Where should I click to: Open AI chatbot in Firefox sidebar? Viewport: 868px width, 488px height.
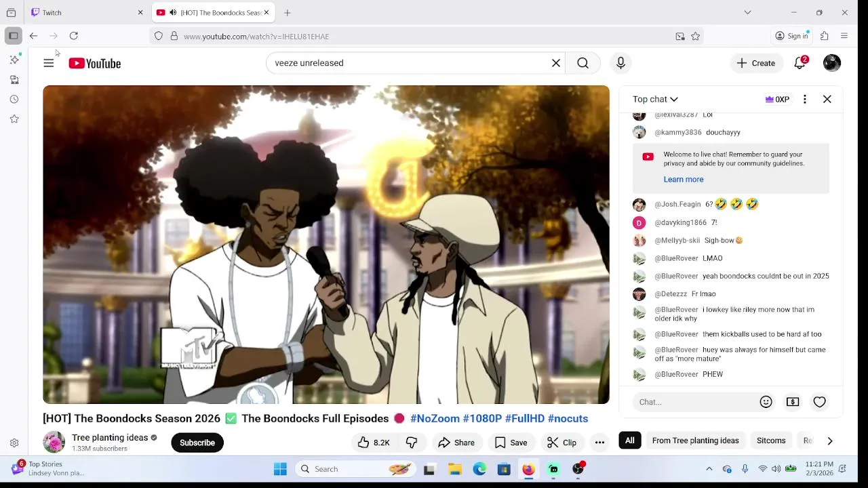[x=14, y=60]
